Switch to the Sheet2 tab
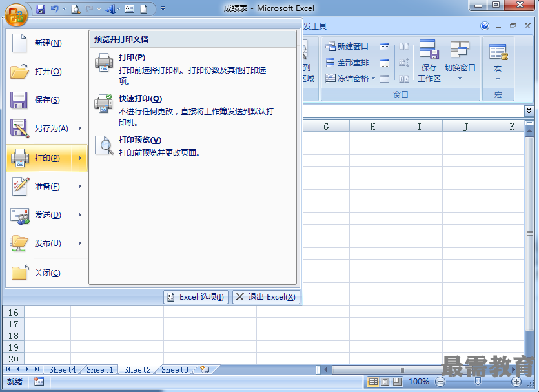Viewport: 539px width, 392px height. coord(137,369)
